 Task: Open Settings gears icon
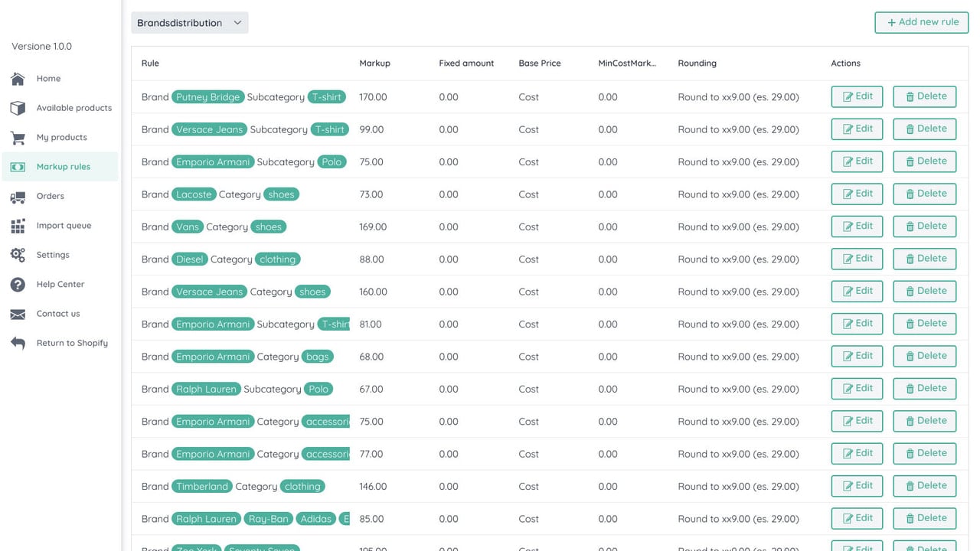tap(18, 255)
